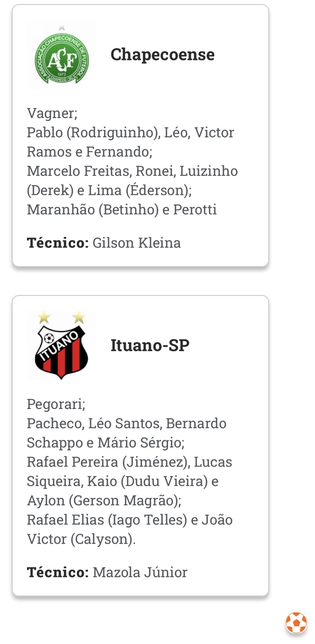Click the Maranhão (Betinho) e Perotti line
Image resolution: width=315 pixels, height=644 pixels.
pos(122,210)
